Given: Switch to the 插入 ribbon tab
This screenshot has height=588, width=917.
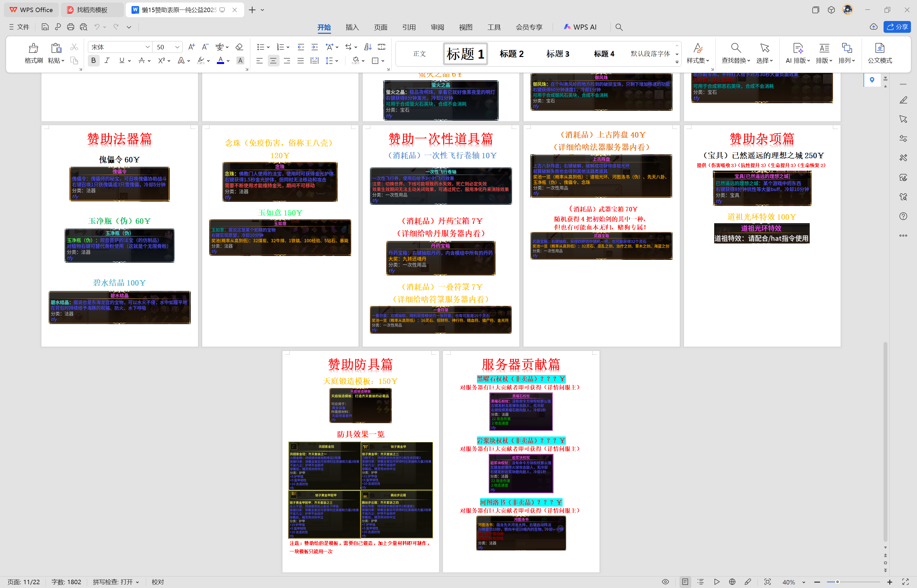Looking at the screenshot, I should pyautogui.click(x=352, y=27).
